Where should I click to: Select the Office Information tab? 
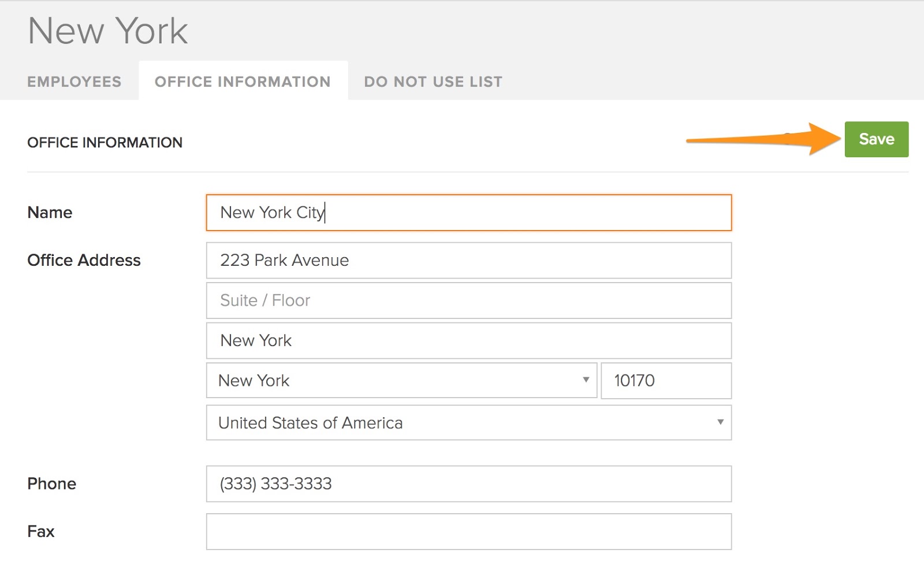coord(243,81)
